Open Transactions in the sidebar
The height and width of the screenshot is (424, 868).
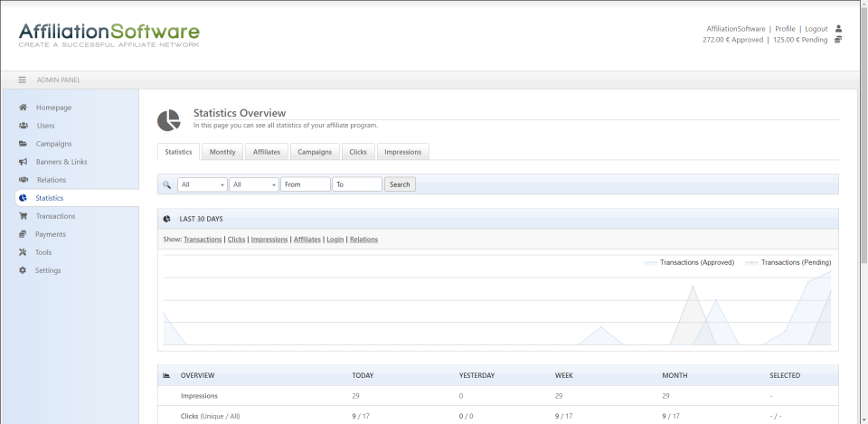55,216
